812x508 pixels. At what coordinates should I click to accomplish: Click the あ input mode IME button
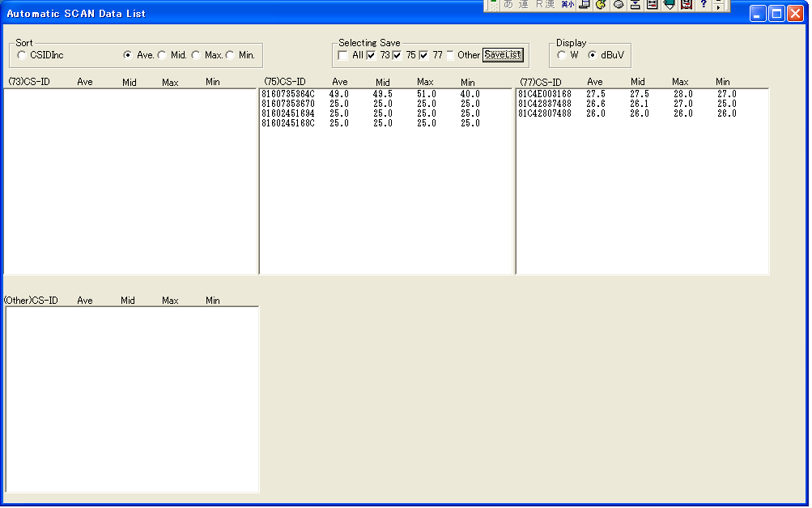point(508,5)
